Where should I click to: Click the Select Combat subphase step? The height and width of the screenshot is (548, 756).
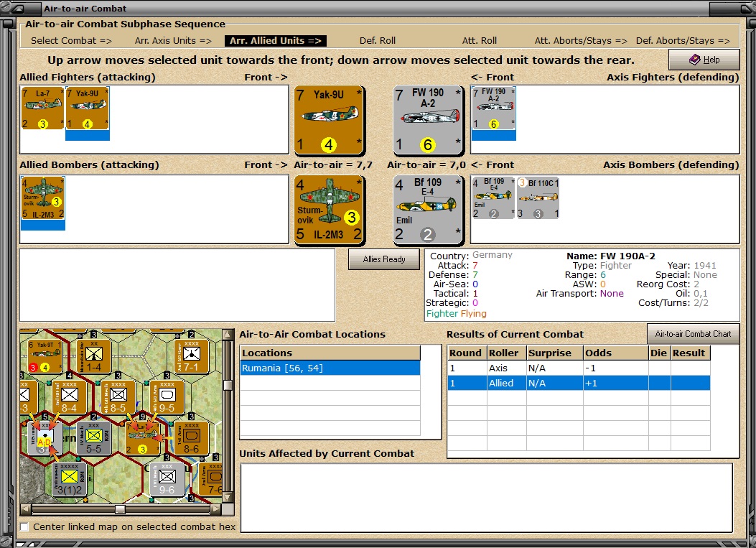(71, 41)
